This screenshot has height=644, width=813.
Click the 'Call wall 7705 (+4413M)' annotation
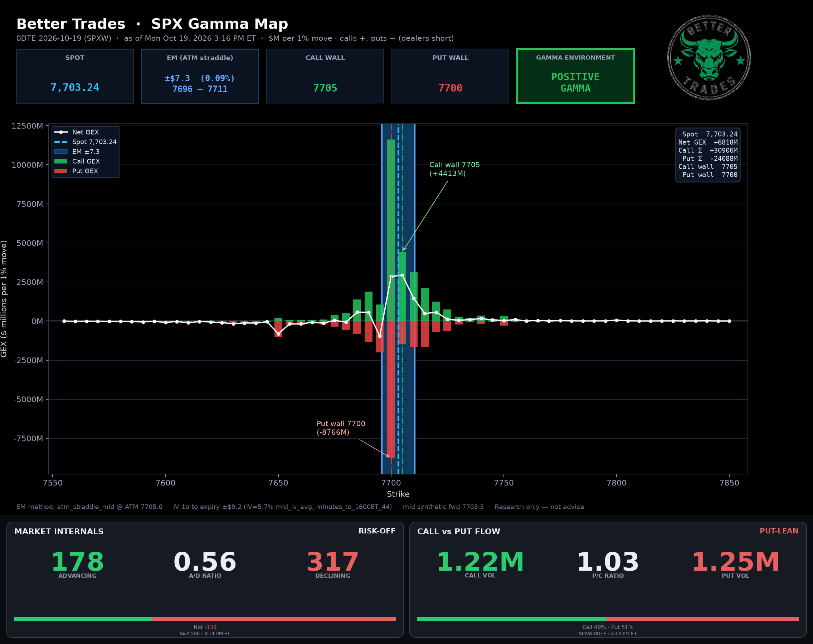coord(454,169)
